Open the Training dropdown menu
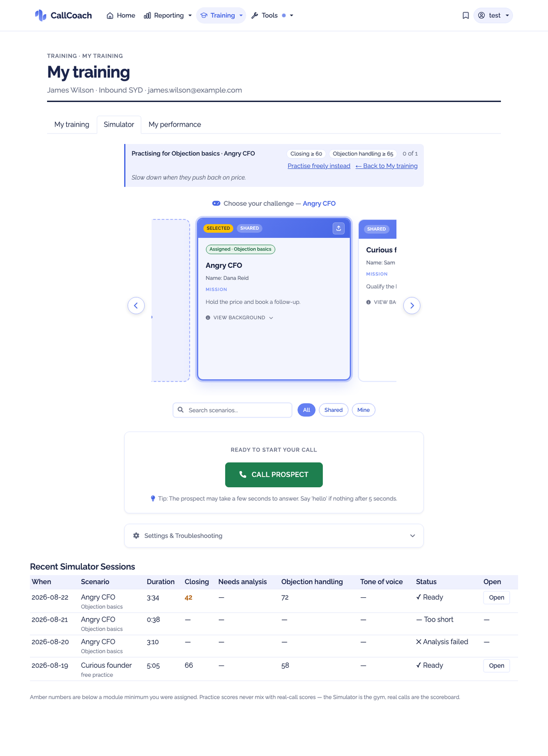This screenshot has width=548, height=756. pos(221,16)
